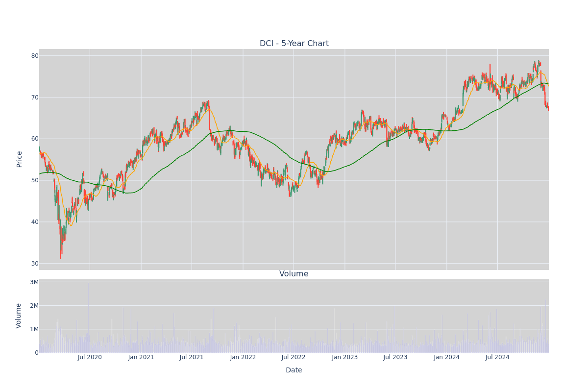Click the 2M volume tick label

[34, 306]
